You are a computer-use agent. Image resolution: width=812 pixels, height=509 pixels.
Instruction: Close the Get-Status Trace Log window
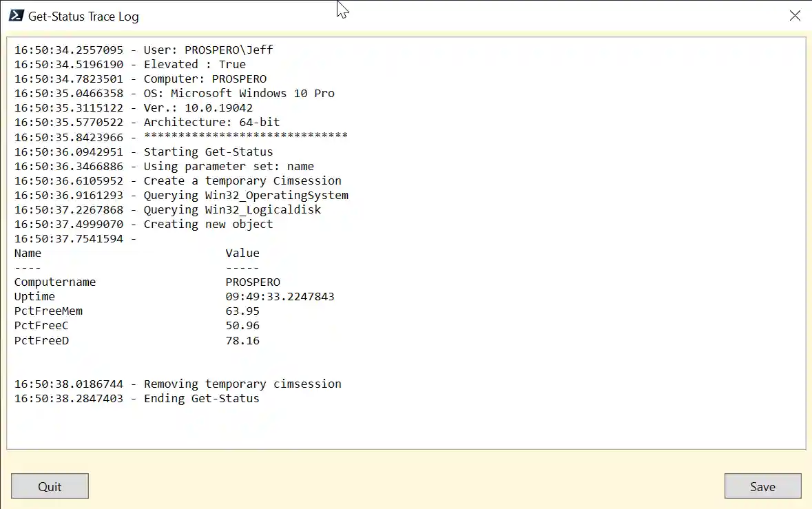click(795, 16)
